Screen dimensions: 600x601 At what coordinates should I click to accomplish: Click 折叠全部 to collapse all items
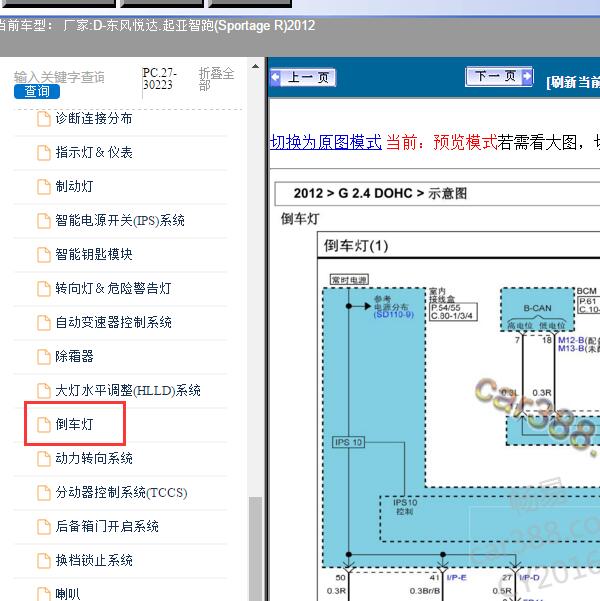tap(216, 79)
